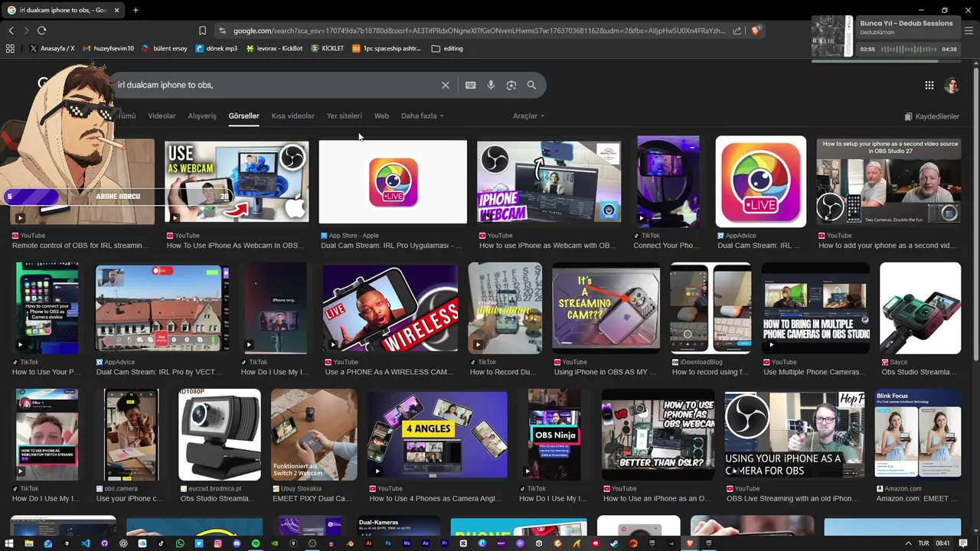
Task: Open WhatsApp from the taskbar
Action: (180, 543)
